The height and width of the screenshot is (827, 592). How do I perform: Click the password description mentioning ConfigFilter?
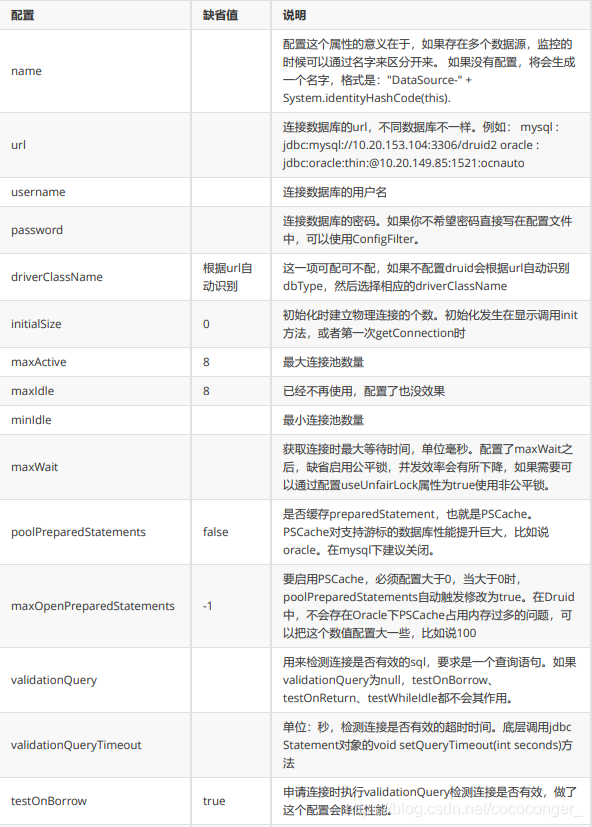(427, 230)
